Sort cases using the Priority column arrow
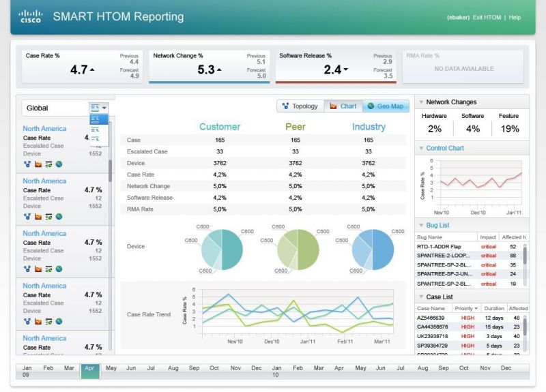The height and width of the screenshot is (392, 546). pos(476,309)
